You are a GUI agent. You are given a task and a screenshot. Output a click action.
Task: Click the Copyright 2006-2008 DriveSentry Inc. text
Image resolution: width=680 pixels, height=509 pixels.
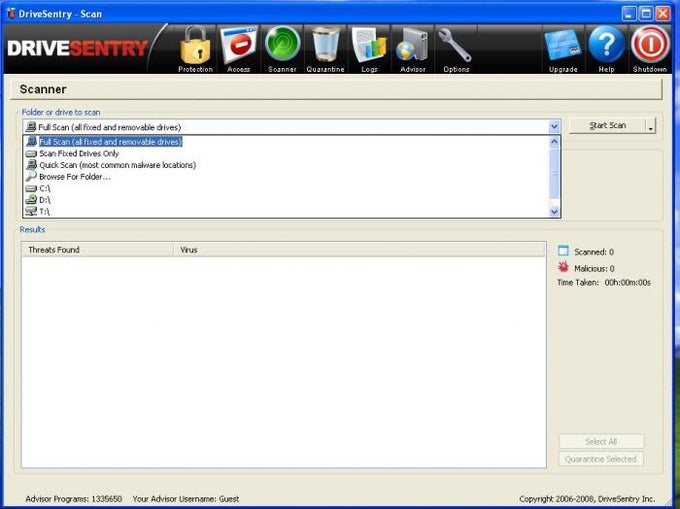[587, 499]
